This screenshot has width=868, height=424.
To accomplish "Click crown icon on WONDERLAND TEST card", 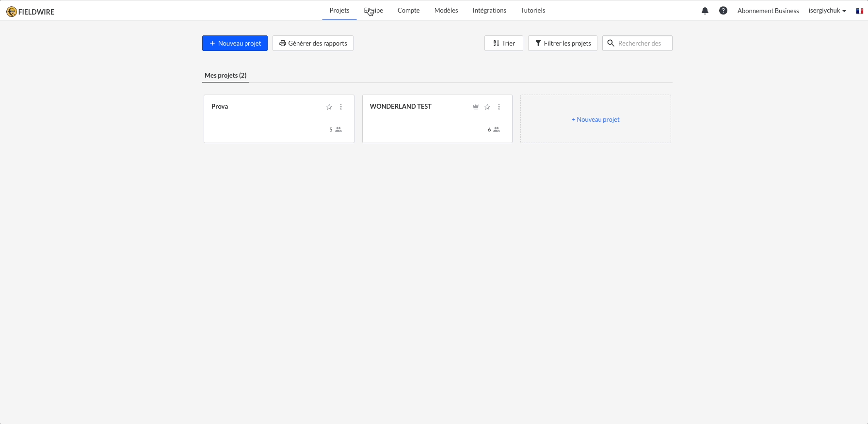I will pyautogui.click(x=476, y=107).
